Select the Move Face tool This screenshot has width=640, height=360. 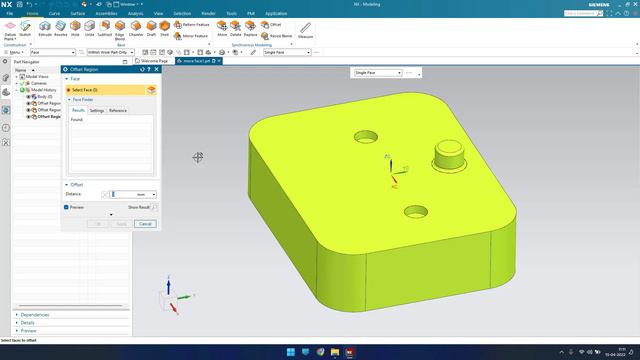(222, 29)
